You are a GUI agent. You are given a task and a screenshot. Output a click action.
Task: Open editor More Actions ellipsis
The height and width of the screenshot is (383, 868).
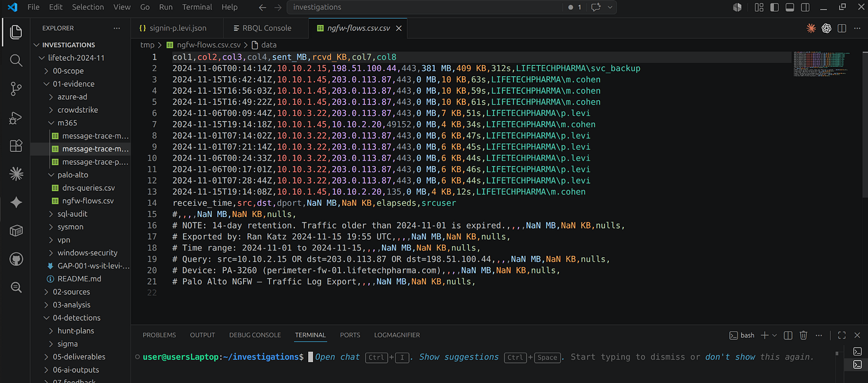857,29
